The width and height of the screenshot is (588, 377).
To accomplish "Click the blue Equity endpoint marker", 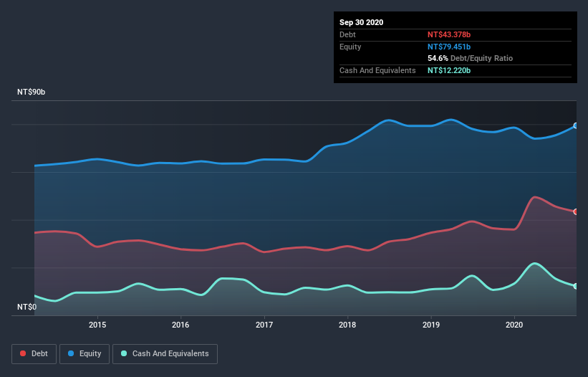I will click(576, 125).
